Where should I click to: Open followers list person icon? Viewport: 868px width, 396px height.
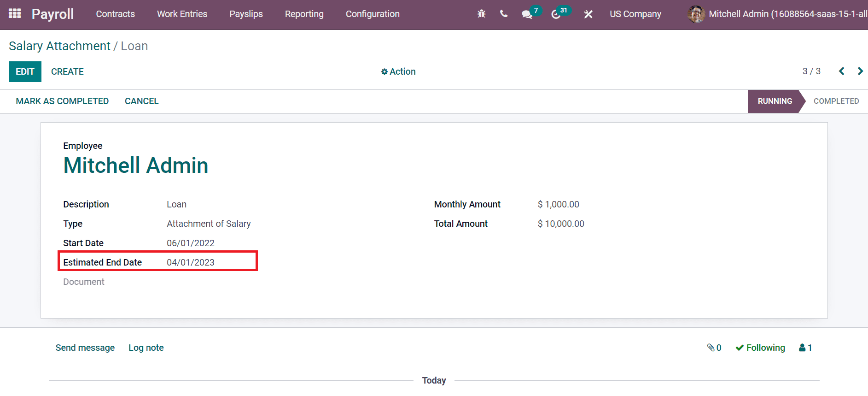point(805,348)
